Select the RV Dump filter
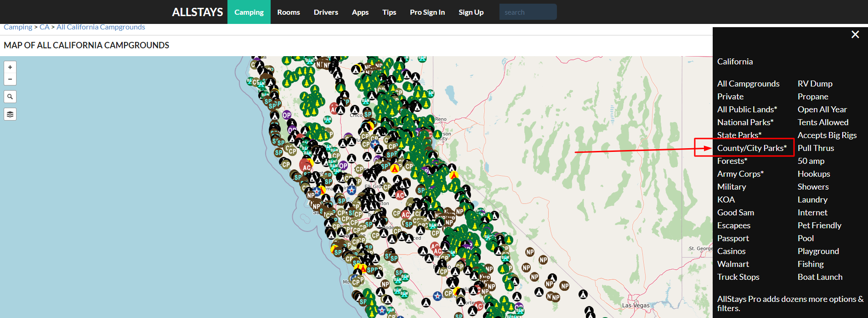The image size is (868, 318). [x=815, y=84]
